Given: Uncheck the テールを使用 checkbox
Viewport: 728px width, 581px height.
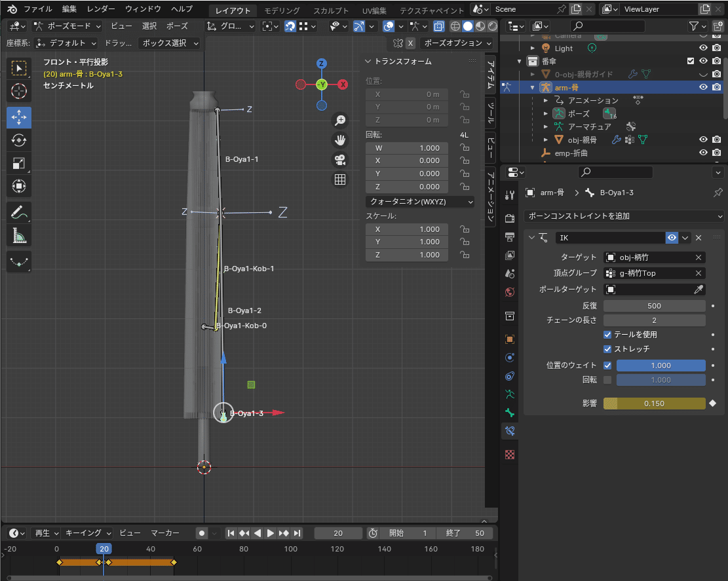Looking at the screenshot, I should [607, 335].
